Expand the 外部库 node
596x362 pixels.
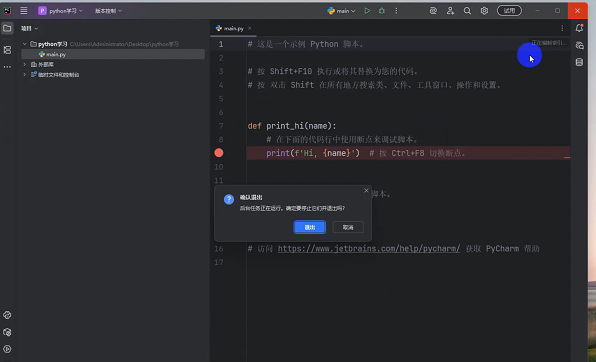click(x=24, y=64)
